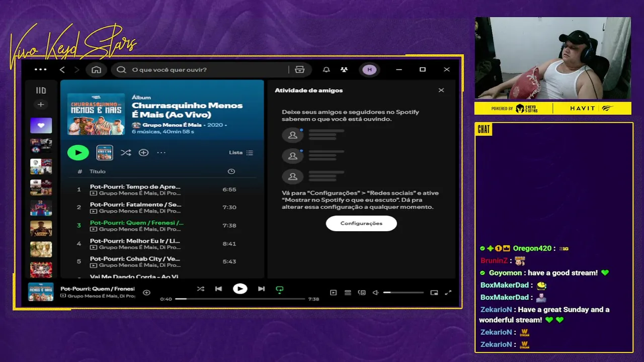Adjust the volume slider
The image size is (644, 362).
coord(403,293)
